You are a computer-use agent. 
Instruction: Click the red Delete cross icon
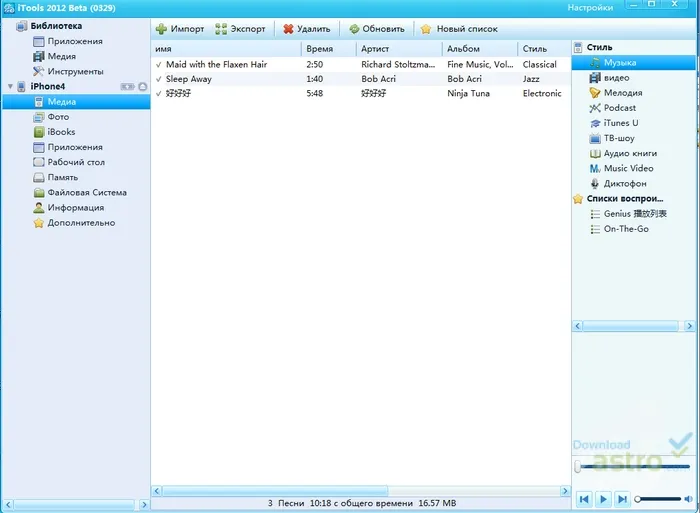point(288,29)
